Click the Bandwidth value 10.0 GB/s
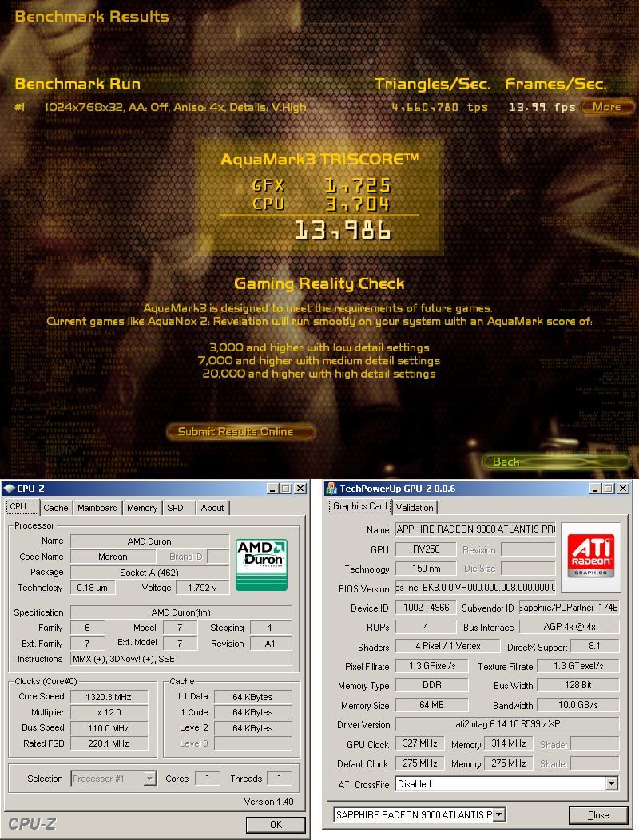 (x=577, y=705)
